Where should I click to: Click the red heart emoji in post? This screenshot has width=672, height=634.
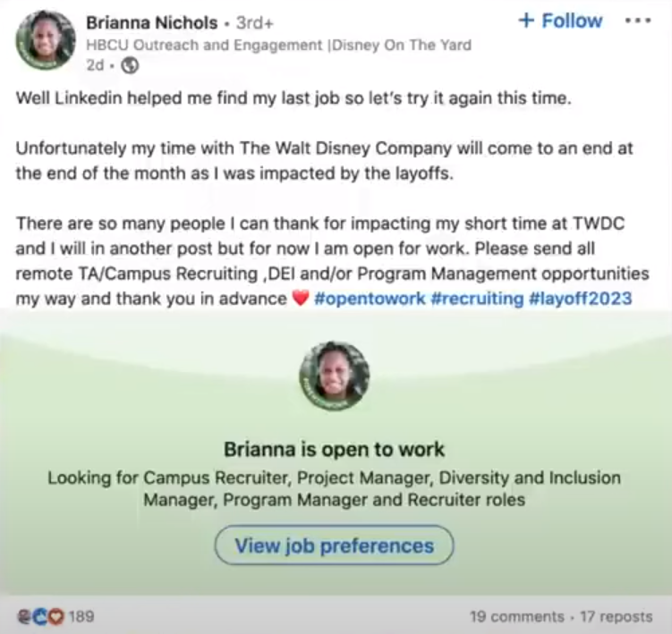(x=300, y=298)
